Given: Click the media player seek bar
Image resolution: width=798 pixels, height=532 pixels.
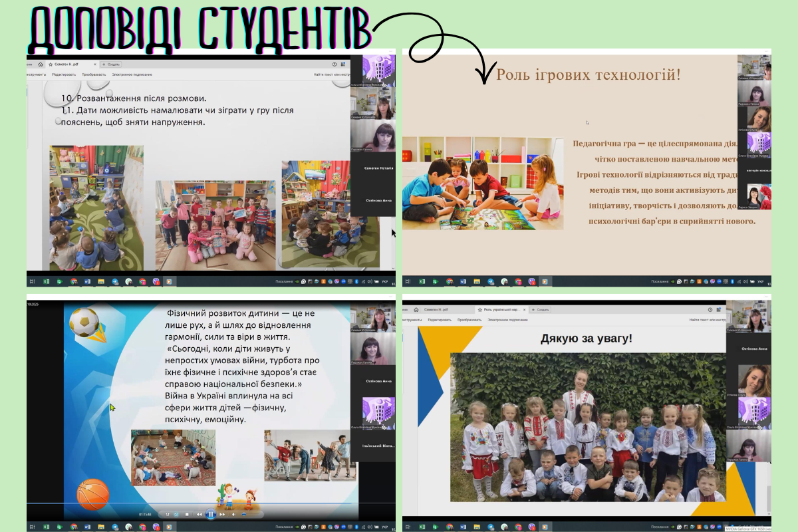Looking at the screenshot, I should [x=199, y=504].
